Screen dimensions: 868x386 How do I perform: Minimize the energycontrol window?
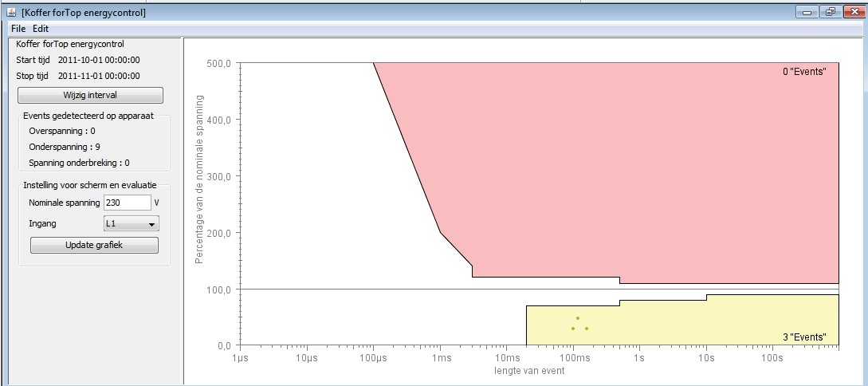(809, 12)
